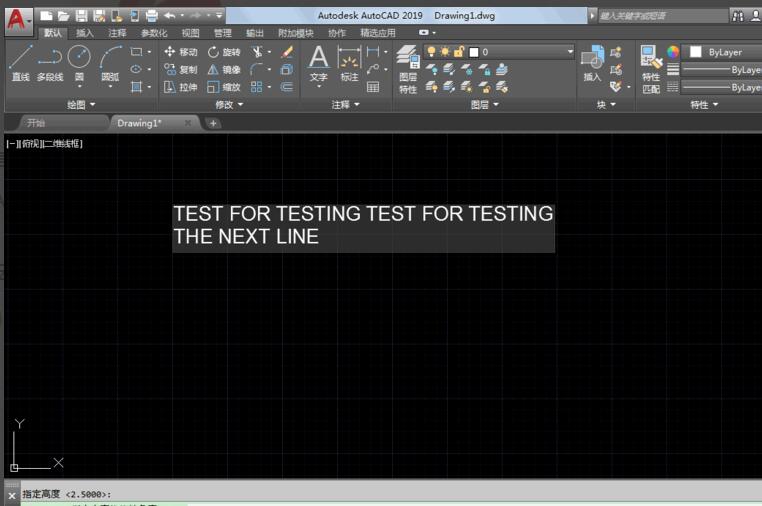Click the Offset tool icon
The width and height of the screenshot is (762, 506).
[x=287, y=87]
